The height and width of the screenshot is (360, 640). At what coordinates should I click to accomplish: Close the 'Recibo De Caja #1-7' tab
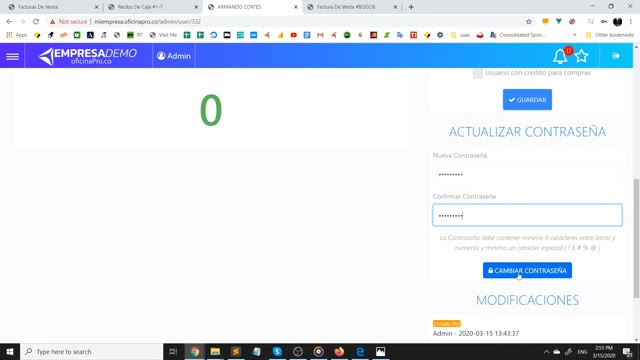click(196, 7)
